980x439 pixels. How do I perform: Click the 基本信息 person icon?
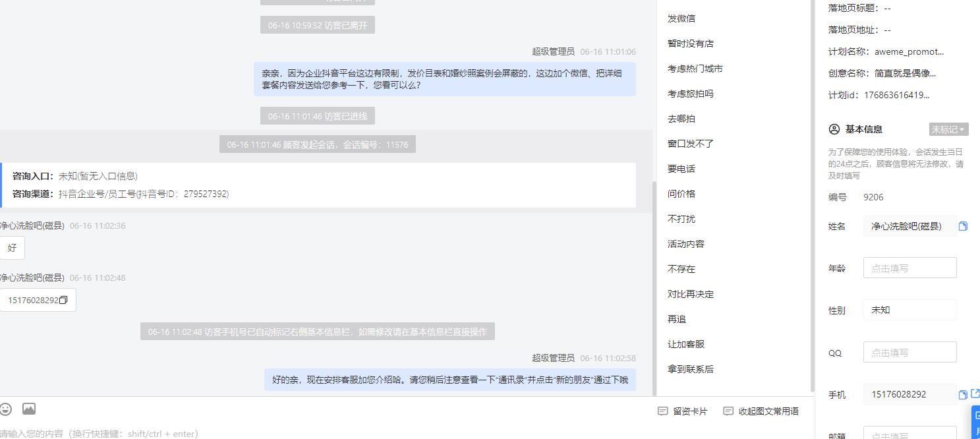834,129
